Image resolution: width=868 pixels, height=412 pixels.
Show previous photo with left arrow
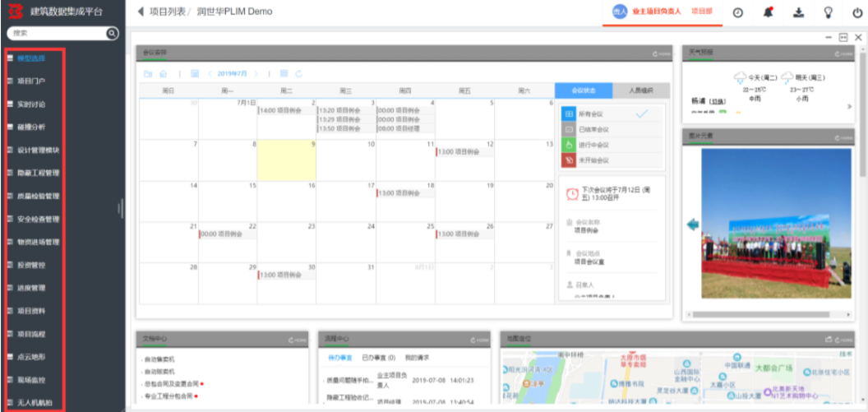693,225
